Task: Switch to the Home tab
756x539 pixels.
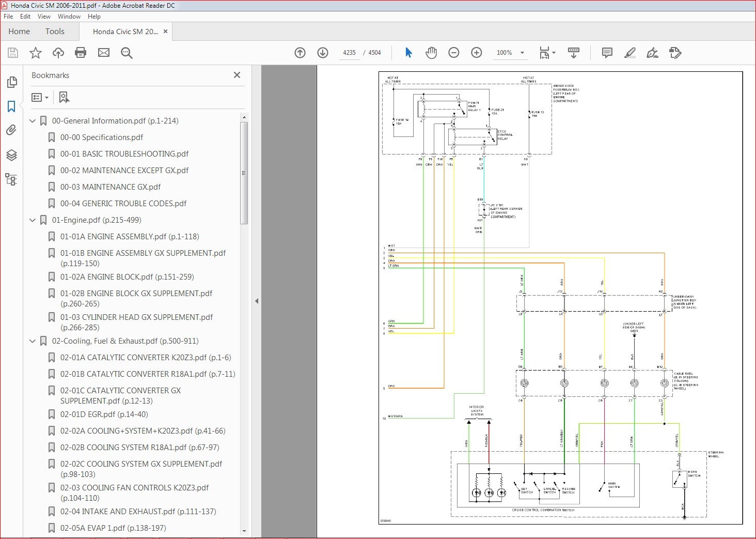Action: (19, 32)
